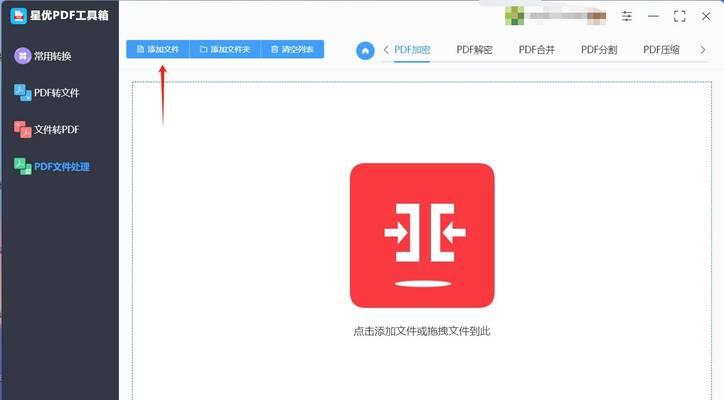This screenshot has width=724, height=400.
Task: Show more tabs with the right chevron
Action: tap(703, 49)
